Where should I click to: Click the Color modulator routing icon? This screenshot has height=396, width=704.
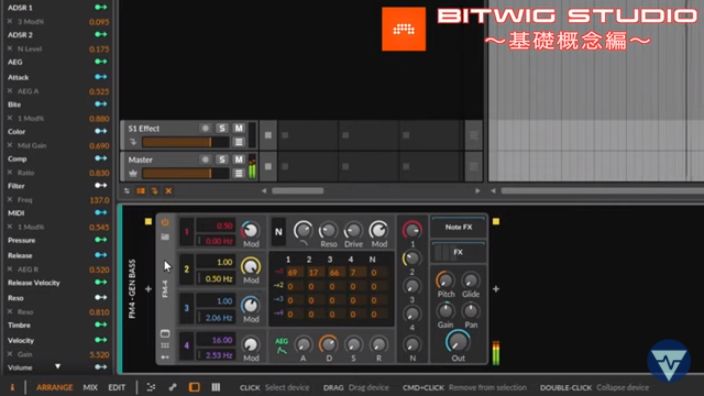[x=101, y=131]
